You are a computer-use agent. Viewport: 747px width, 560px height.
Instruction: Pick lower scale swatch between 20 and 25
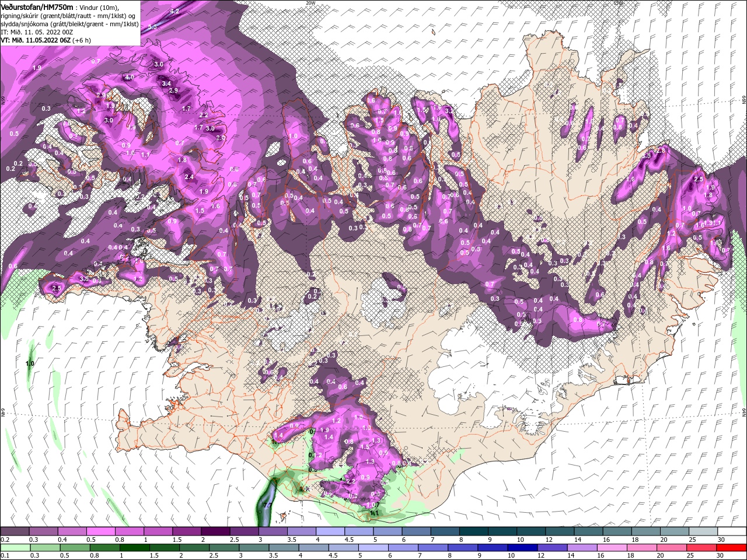671,547
